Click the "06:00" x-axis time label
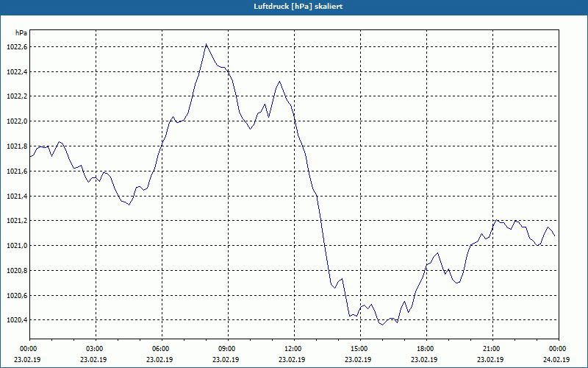The image size is (588, 368). tap(159, 349)
